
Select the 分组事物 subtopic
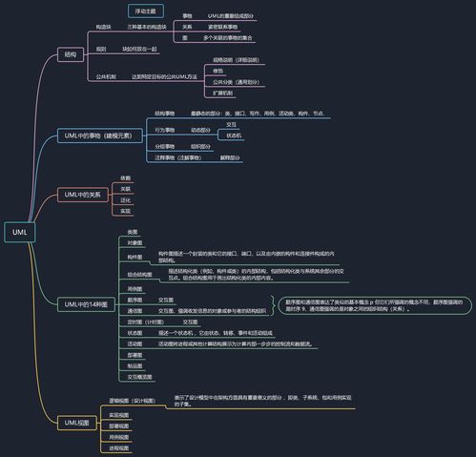165,147
